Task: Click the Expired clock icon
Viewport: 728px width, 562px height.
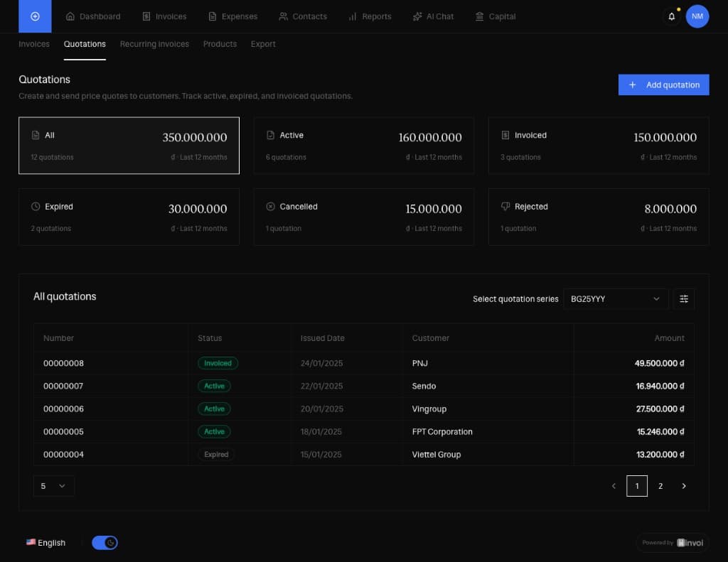Action: [x=36, y=207]
